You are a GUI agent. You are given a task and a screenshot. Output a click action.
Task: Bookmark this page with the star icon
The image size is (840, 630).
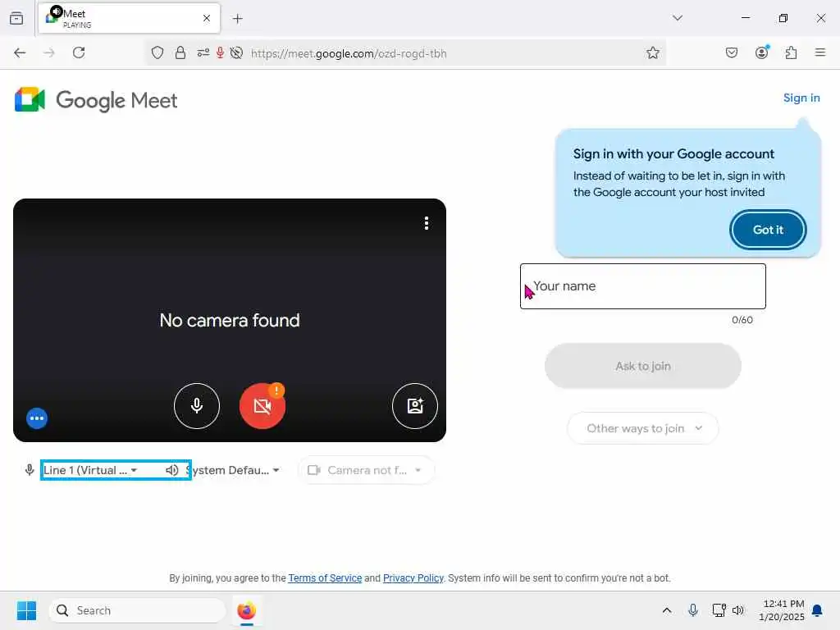[652, 52]
